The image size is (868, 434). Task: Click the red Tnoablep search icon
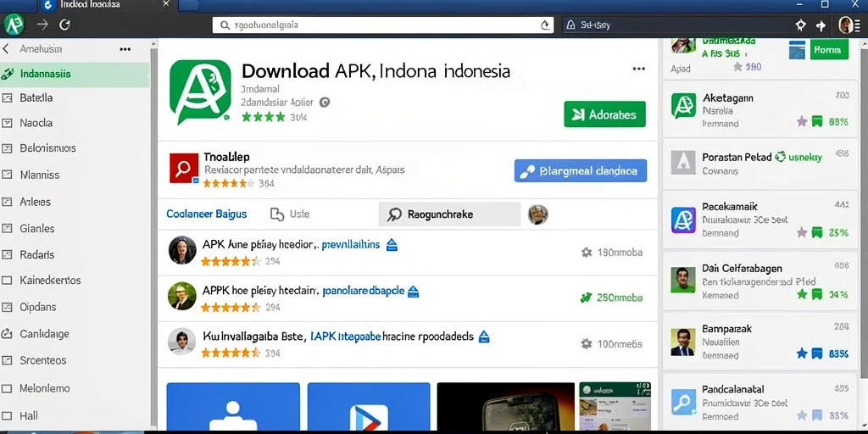tap(184, 169)
